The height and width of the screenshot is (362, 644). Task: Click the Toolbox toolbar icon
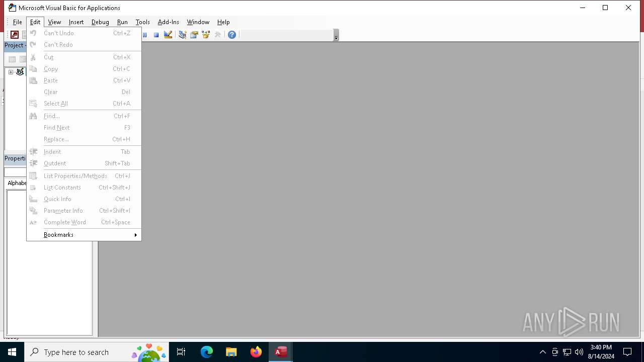tap(218, 35)
